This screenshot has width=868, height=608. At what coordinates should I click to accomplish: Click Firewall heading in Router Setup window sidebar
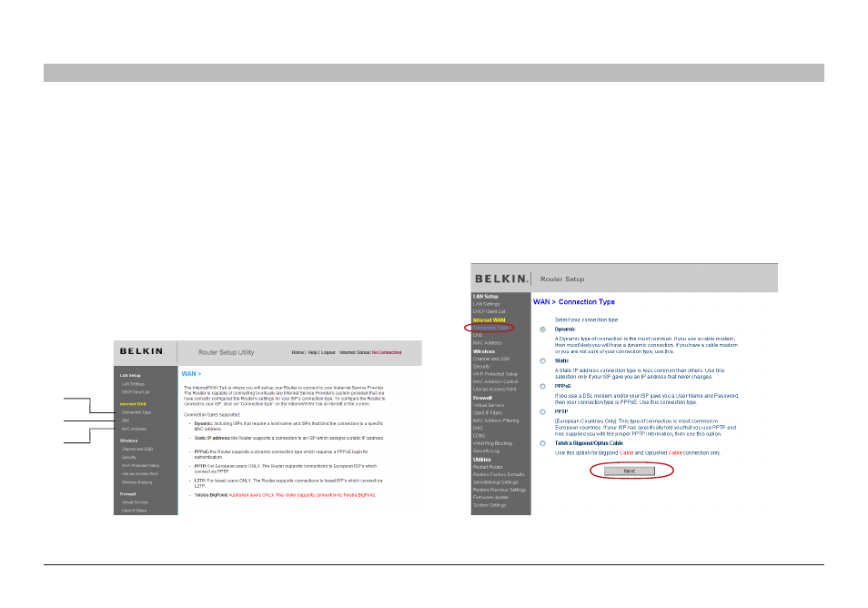click(482, 398)
